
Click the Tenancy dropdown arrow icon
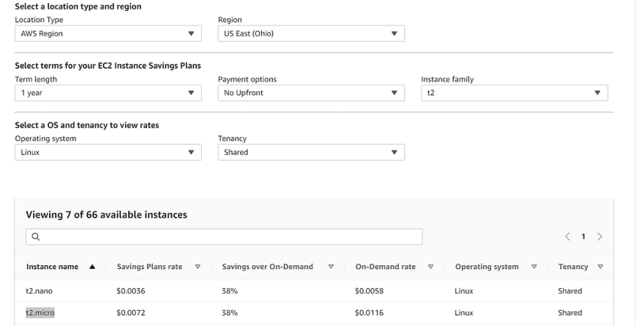point(394,152)
